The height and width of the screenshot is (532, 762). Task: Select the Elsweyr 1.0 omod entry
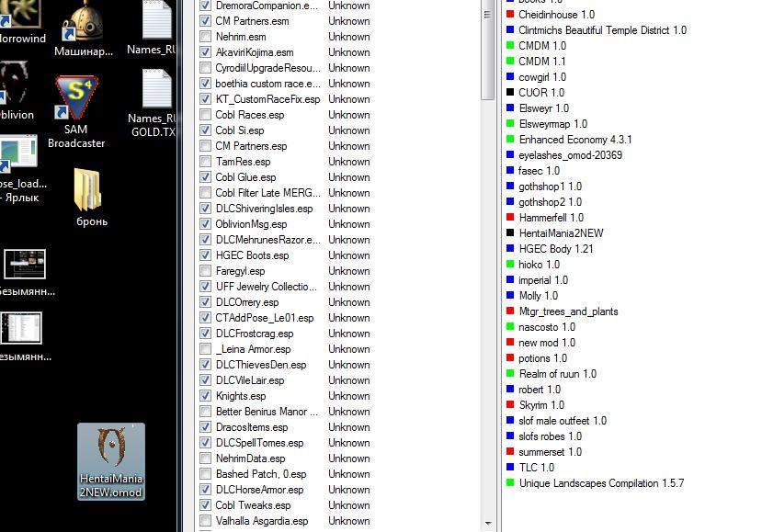tap(543, 108)
